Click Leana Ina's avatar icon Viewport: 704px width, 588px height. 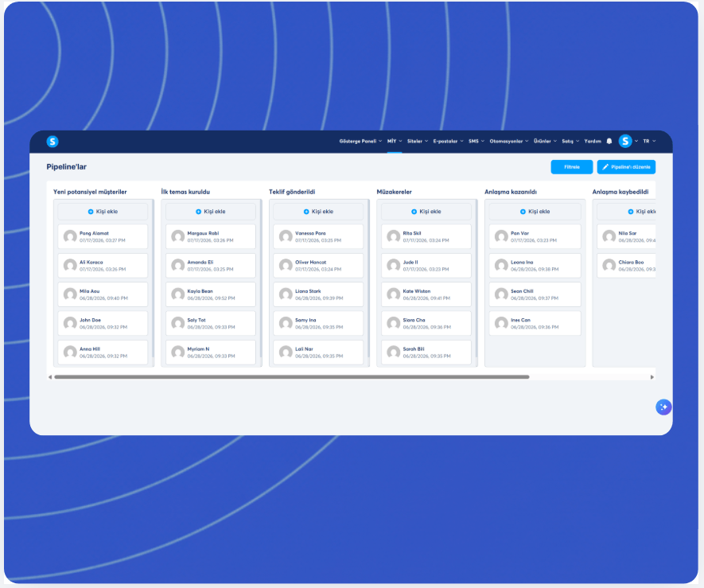(501, 265)
